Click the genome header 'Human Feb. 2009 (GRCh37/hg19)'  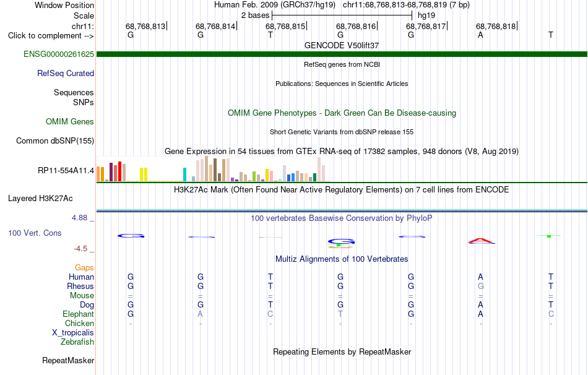tap(274, 5)
